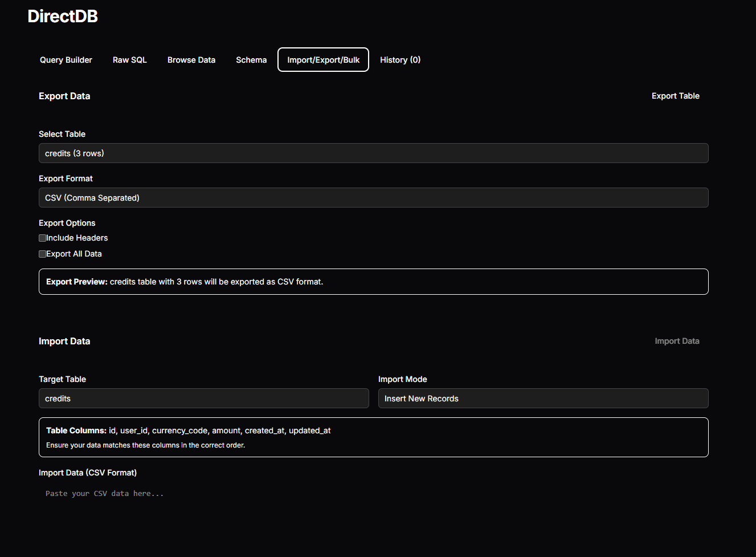Screen dimensions: 756x557
Task: Select the Import/Export/Bulk tab
Action: (323, 60)
